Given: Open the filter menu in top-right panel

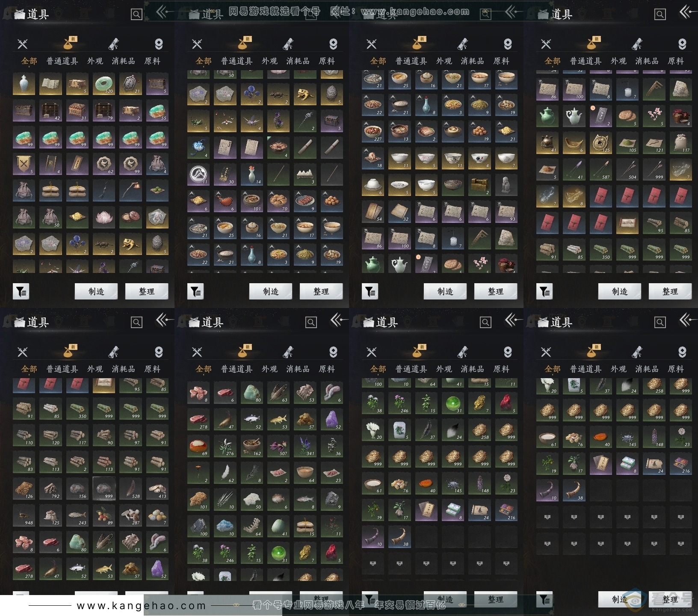Looking at the screenshot, I should coord(544,292).
